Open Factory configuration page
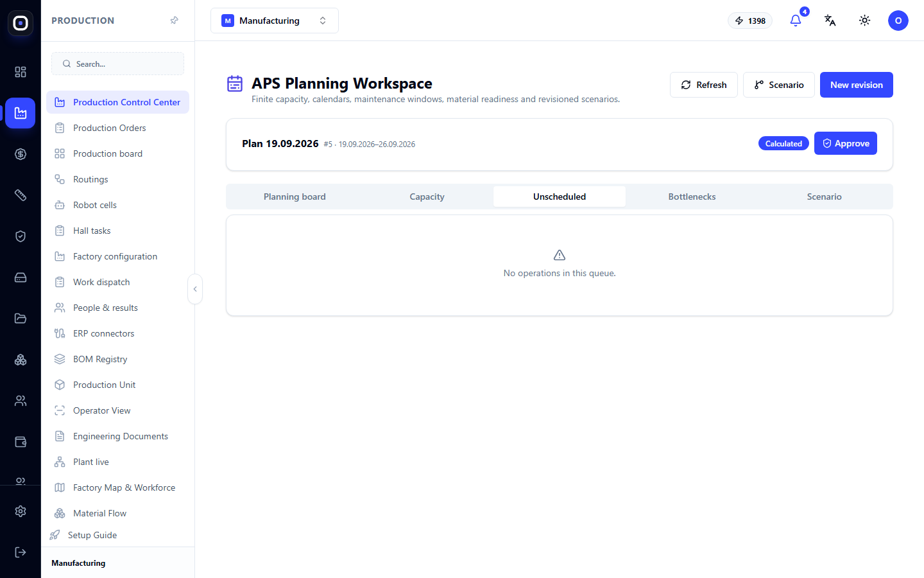This screenshot has width=924, height=578. [118, 256]
